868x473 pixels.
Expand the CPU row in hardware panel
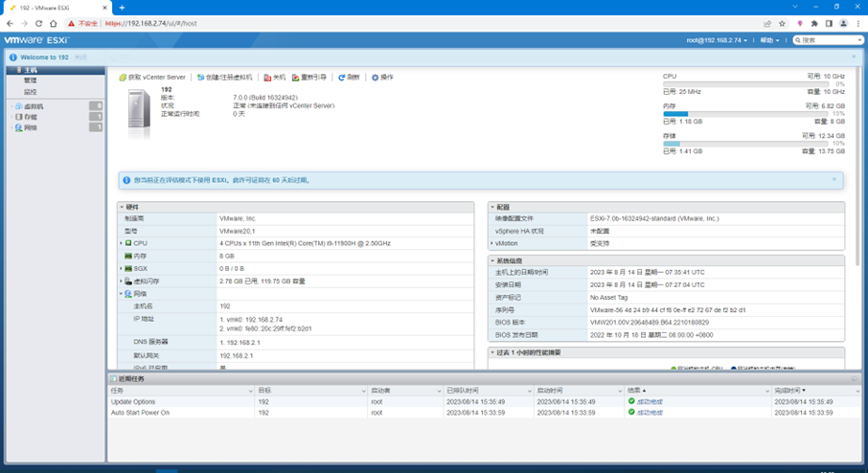click(122, 243)
